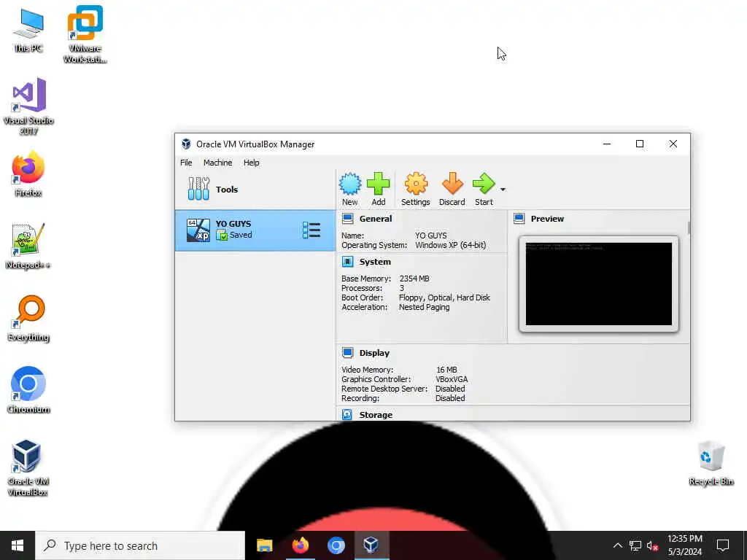Select the Oracle VM VirtualBox desktop shortcut
The height and width of the screenshot is (560, 747).
28,467
